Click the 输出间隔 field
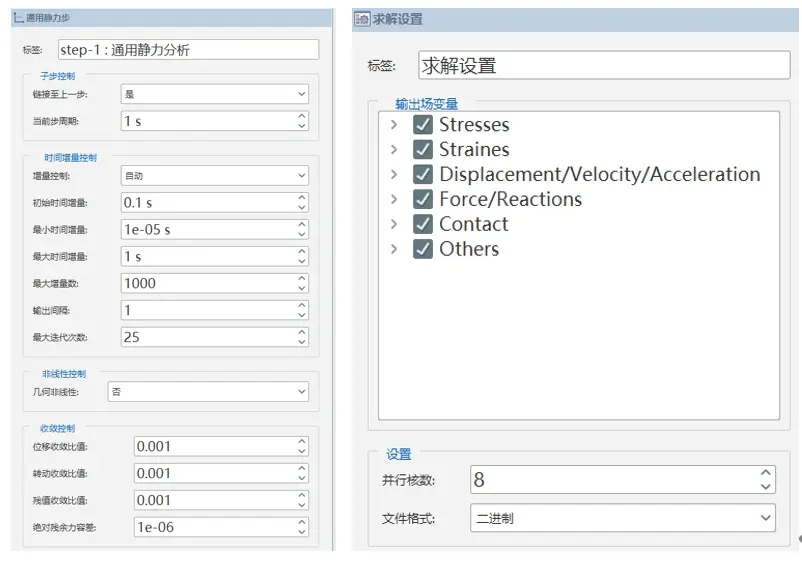Viewport: 802px width, 561px height. [215, 310]
